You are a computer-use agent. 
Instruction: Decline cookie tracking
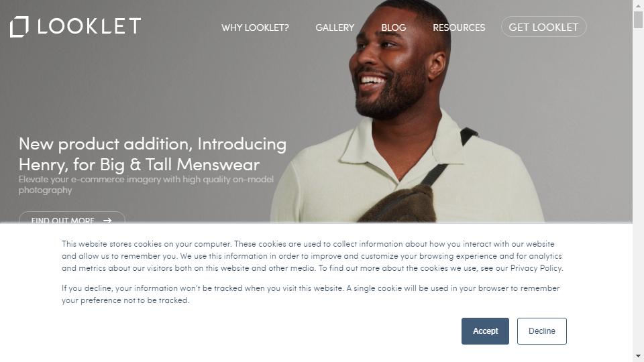pyautogui.click(x=542, y=330)
